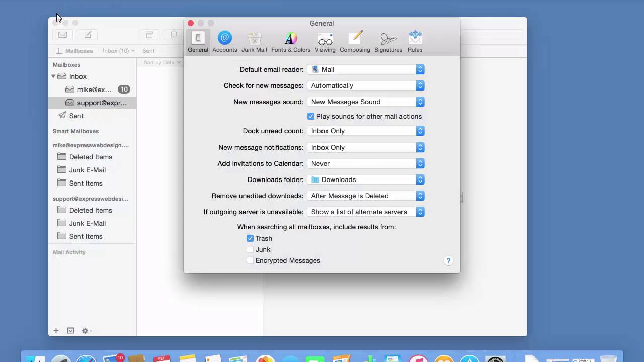Click the Mail Activity toggle icon at sidebar bottom

[x=70, y=331]
